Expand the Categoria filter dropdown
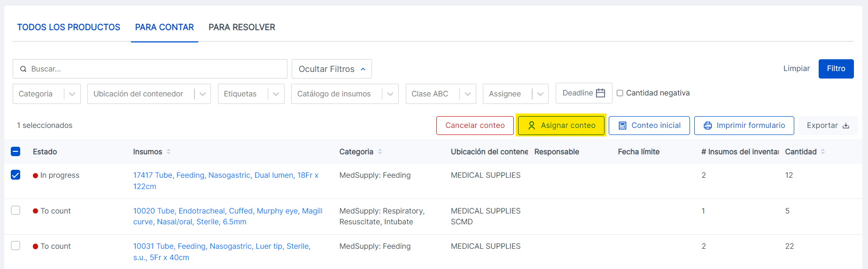 coord(72,94)
